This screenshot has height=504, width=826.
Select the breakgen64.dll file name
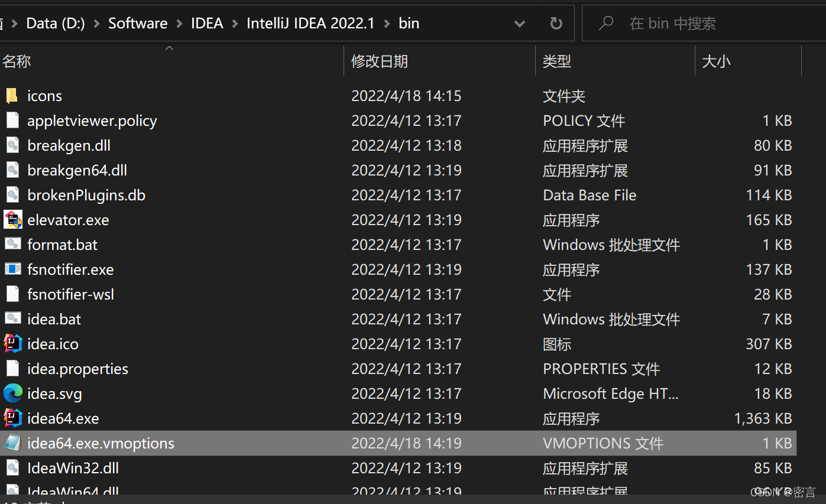tap(77, 170)
